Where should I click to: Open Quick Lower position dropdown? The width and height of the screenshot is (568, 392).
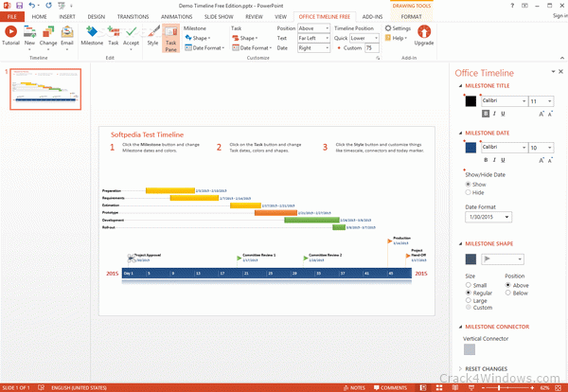[364, 38]
